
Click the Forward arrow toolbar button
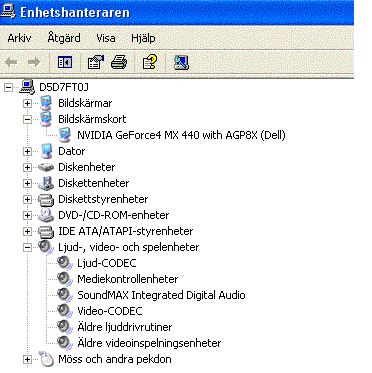tap(34, 62)
